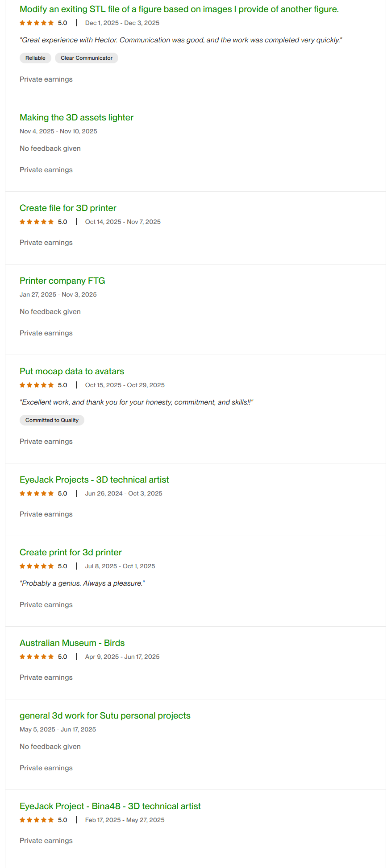Image resolution: width=387 pixels, height=868 pixels.
Task: Open EyeJack Projects - 3D technical artist
Action: pos(94,480)
